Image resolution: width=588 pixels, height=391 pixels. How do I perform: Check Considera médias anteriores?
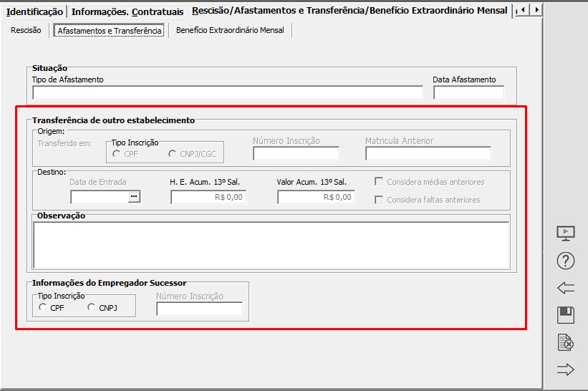[x=379, y=182]
